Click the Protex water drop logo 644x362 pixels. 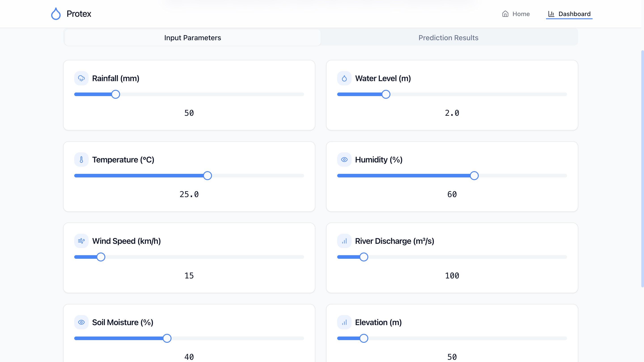[56, 14]
